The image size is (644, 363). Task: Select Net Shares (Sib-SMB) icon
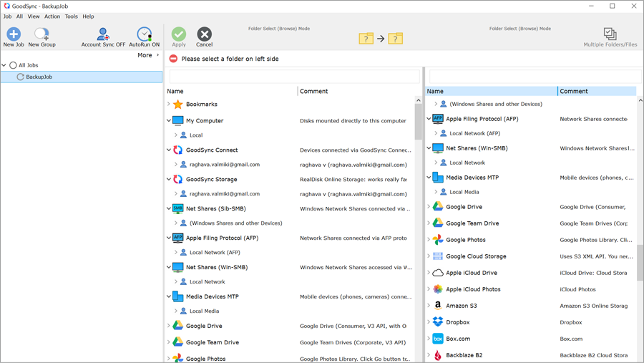pos(178,209)
